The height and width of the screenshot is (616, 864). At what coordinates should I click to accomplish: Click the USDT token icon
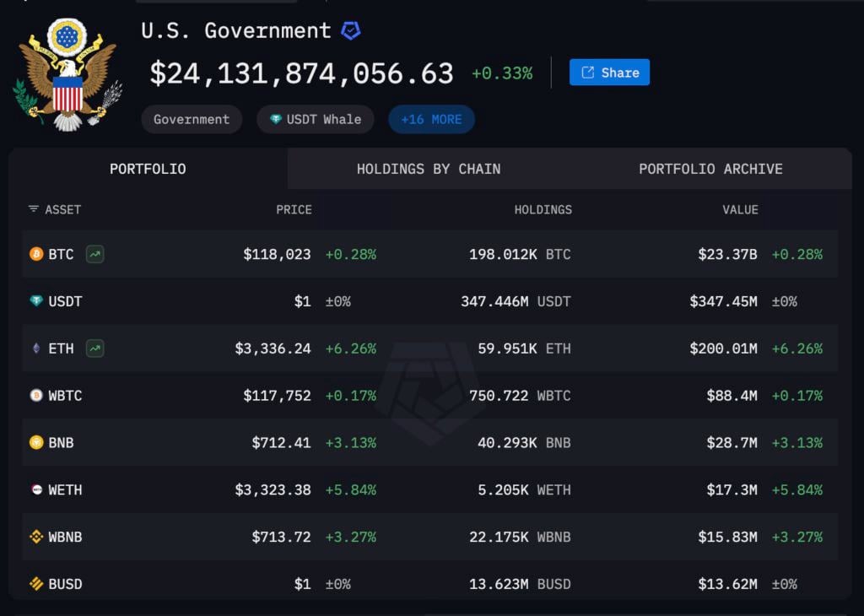(x=36, y=301)
